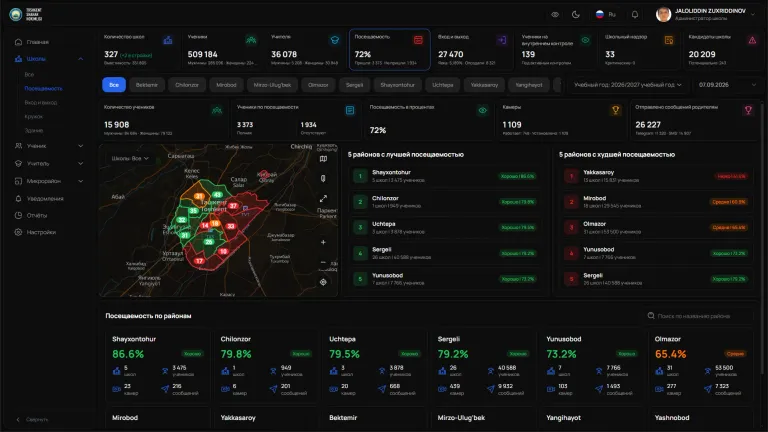The width and height of the screenshot is (768, 432).
Task: Collapse sidebar with the Свернуть button
Action: tap(32, 420)
